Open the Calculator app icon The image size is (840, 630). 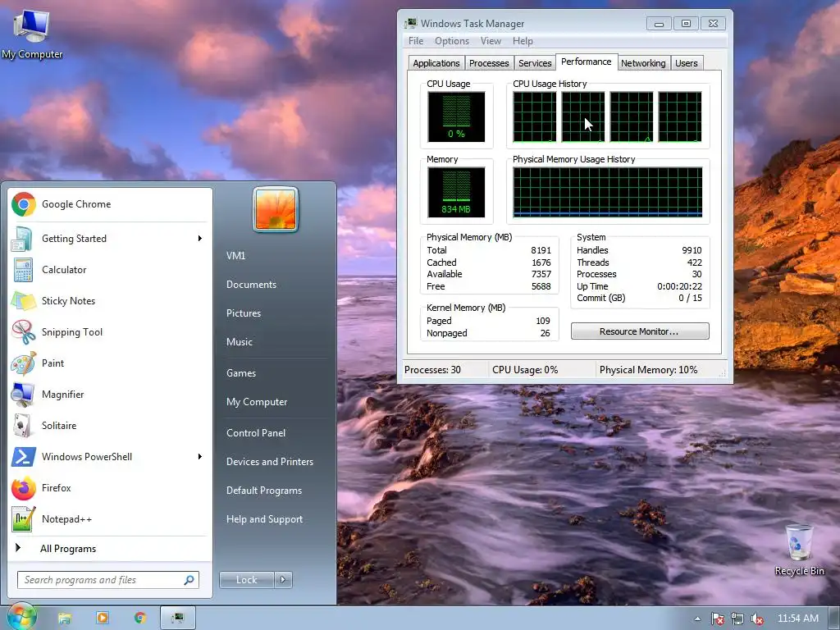click(23, 270)
